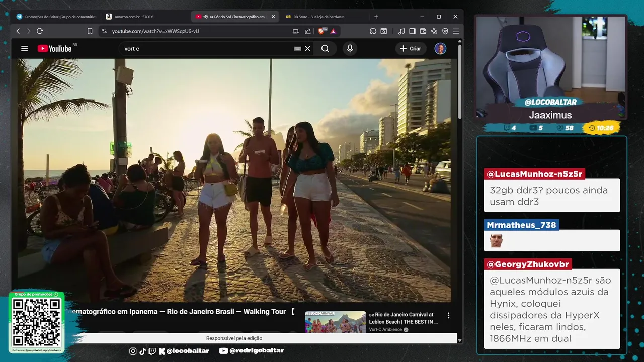644x362 pixels.
Task: Go back with the browser back arrow
Action: coord(18,31)
